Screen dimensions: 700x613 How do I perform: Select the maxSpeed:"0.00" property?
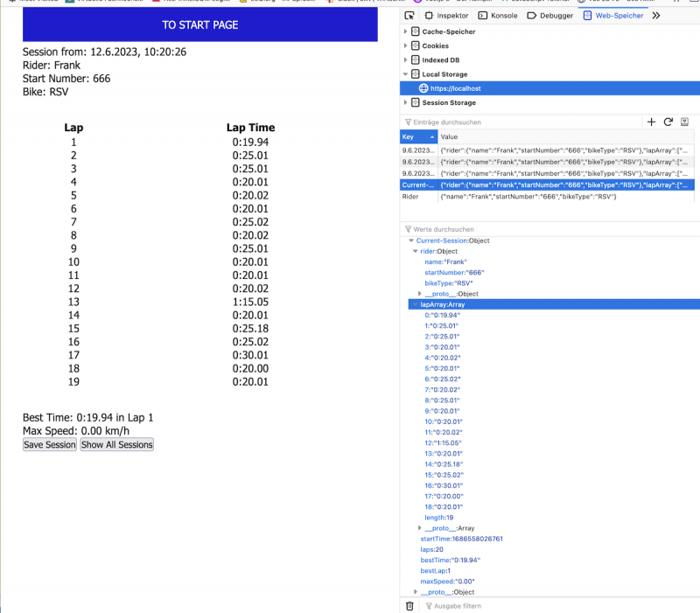tap(447, 582)
